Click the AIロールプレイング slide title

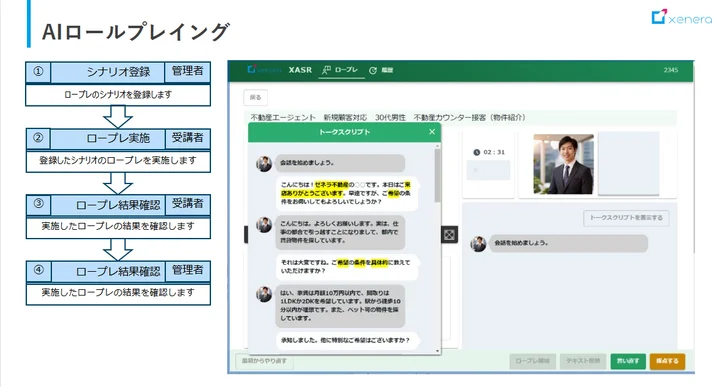pos(135,32)
